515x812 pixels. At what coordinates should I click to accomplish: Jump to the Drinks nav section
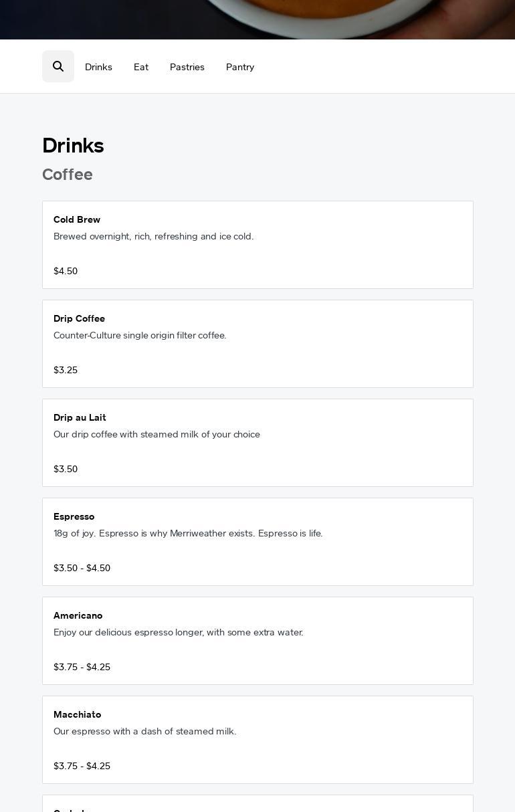[x=98, y=67]
